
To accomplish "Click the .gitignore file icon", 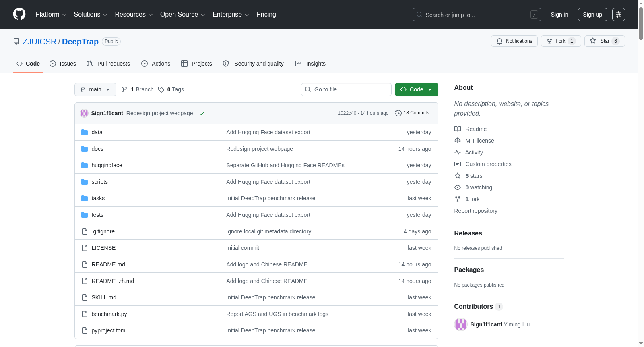I will 85,231.
